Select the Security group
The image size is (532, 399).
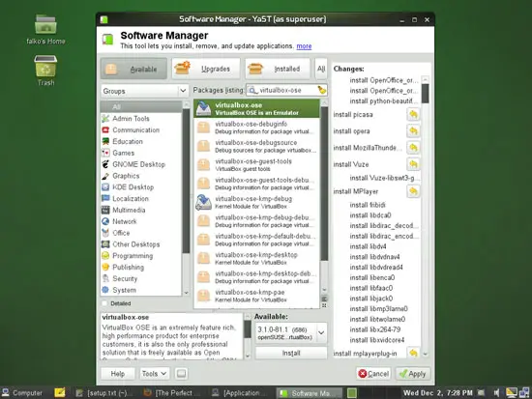pos(141,278)
